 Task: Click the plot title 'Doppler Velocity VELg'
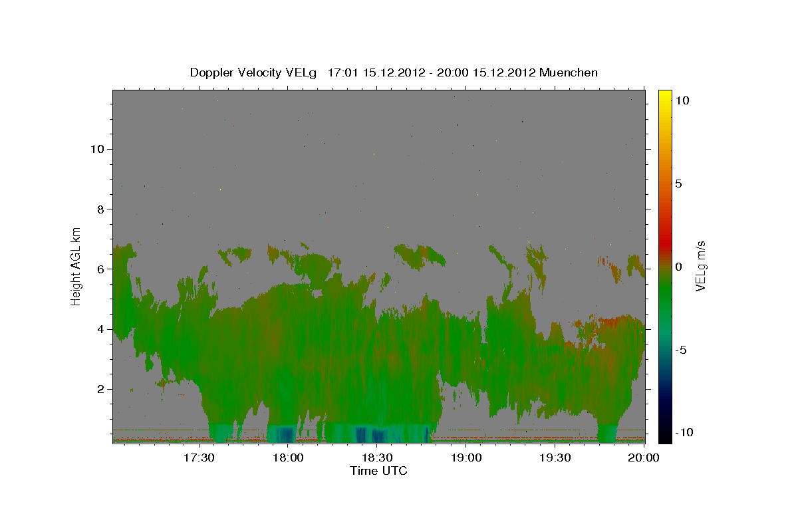254,72
